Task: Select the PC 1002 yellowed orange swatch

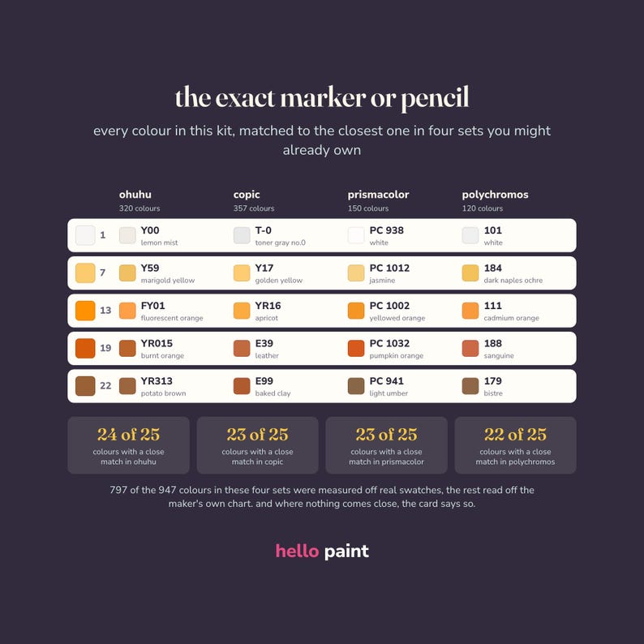Action: pos(356,311)
